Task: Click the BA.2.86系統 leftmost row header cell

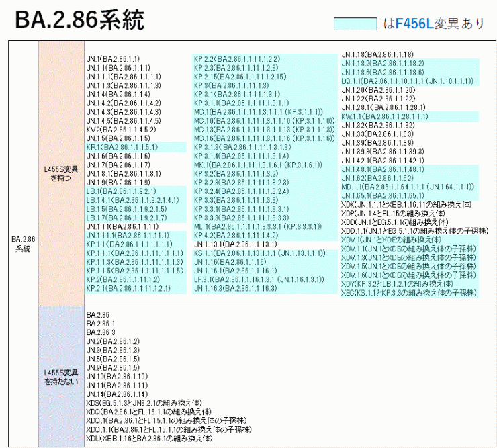Action: coord(23,243)
